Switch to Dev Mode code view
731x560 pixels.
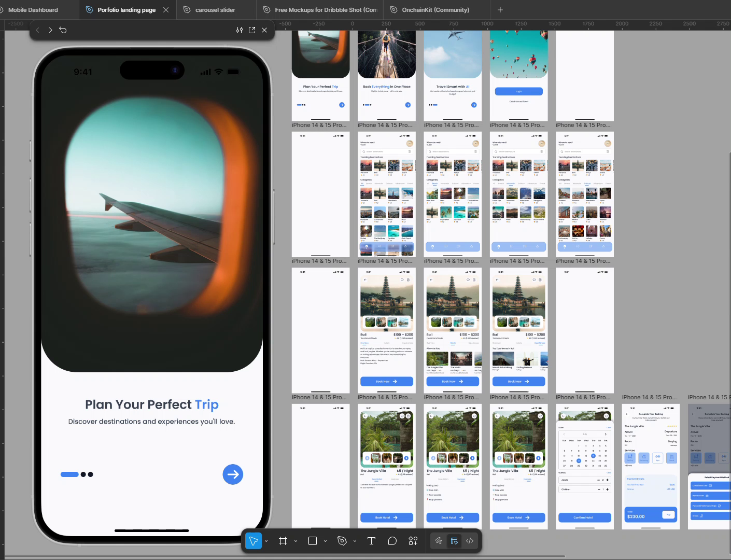[x=470, y=541]
